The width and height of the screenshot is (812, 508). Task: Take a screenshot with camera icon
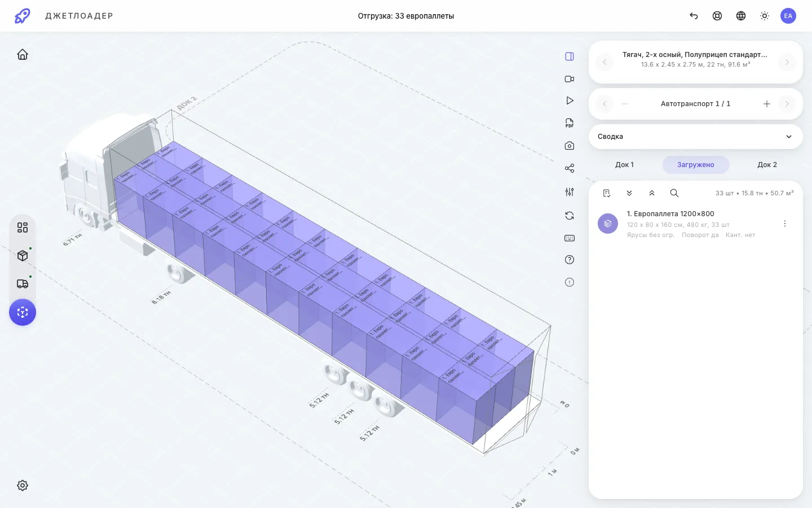click(x=570, y=146)
